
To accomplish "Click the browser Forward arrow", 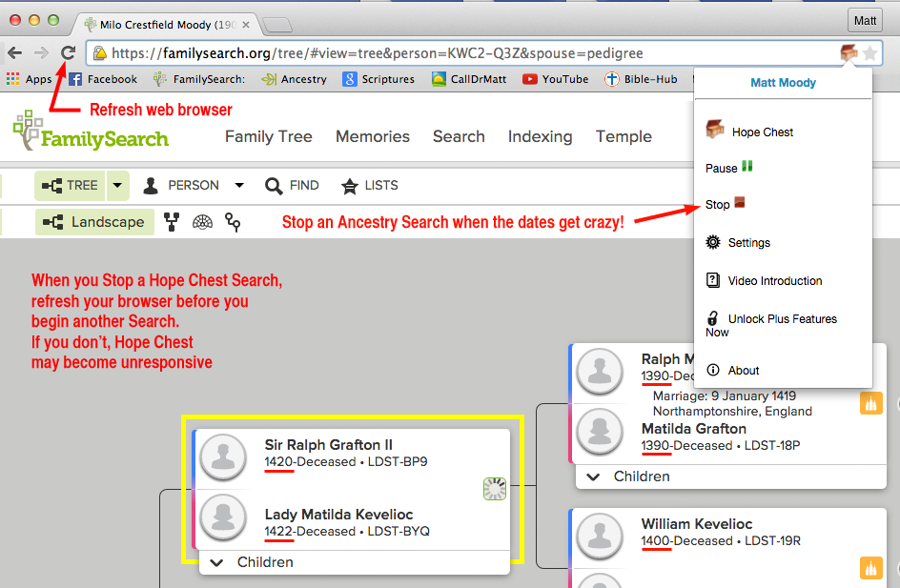I will [41, 53].
